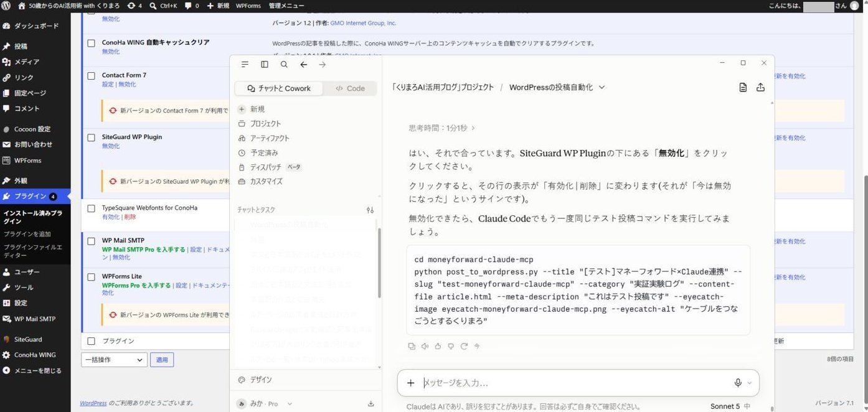Tick the SiteGuard WP Plugin checkbox
Screen dimensions: 868x412
coord(91,137)
